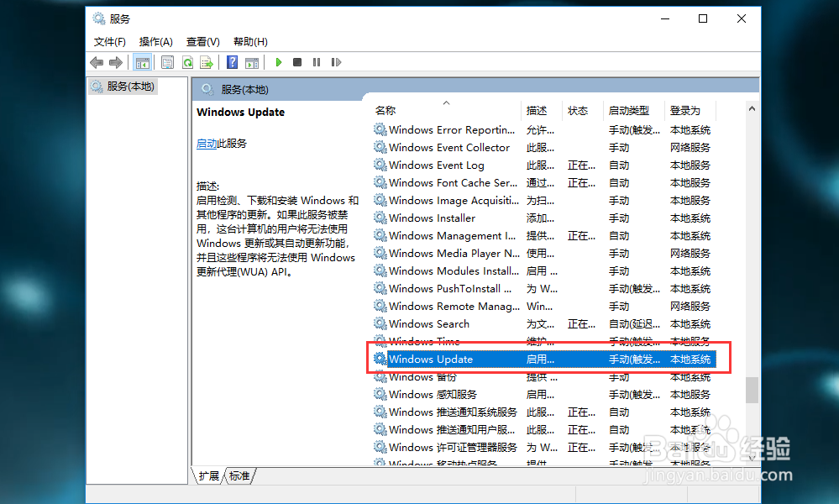Viewport: 839px width, 504px height.
Task: Click the gear icon of Windows Remote Management
Action: point(380,306)
